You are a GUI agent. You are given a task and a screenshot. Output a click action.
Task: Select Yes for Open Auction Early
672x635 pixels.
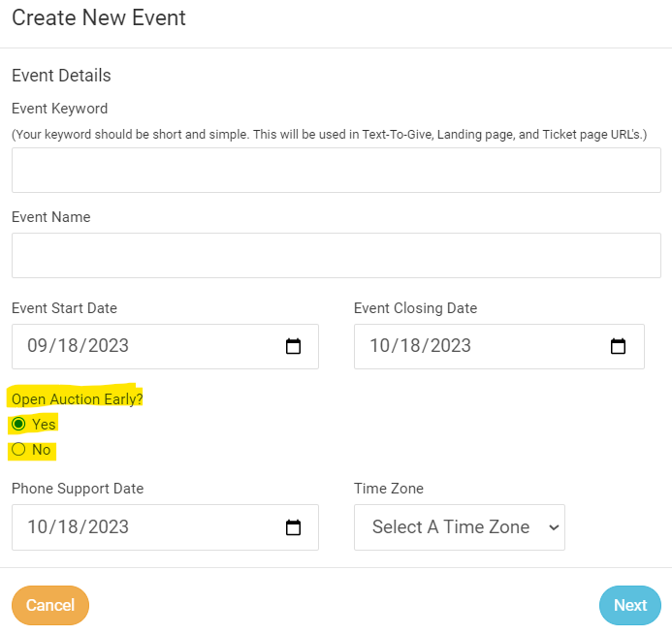click(x=18, y=425)
